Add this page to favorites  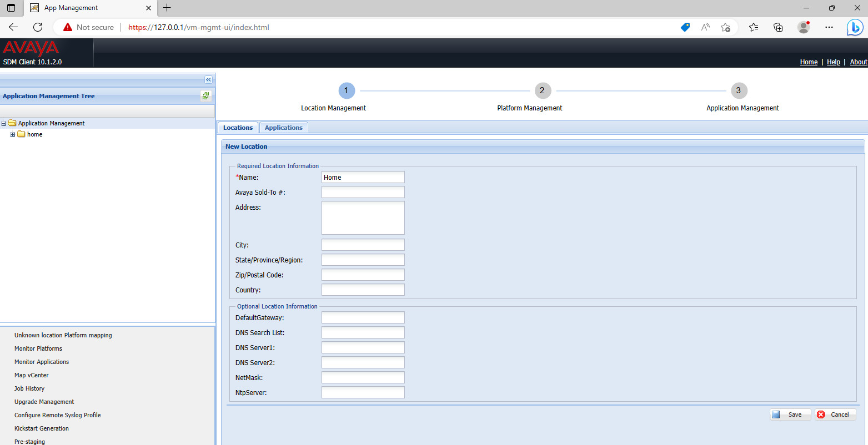[x=725, y=27]
